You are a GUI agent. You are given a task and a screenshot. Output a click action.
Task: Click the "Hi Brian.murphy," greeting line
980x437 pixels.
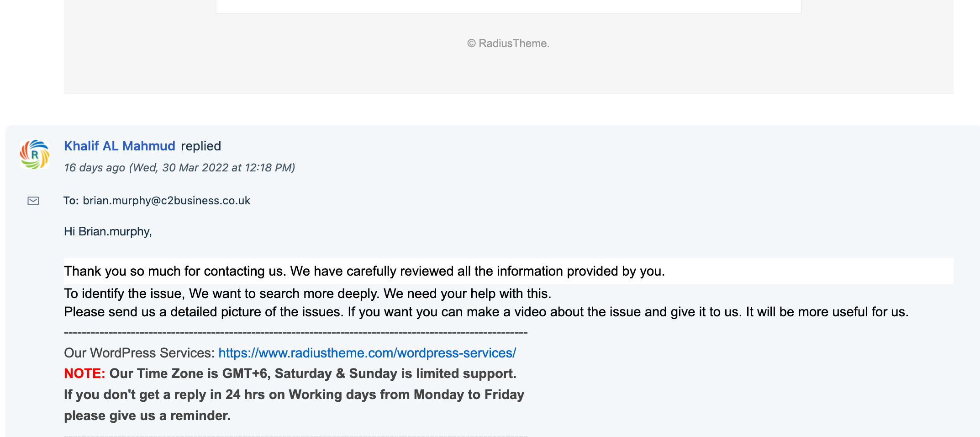(108, 231)
